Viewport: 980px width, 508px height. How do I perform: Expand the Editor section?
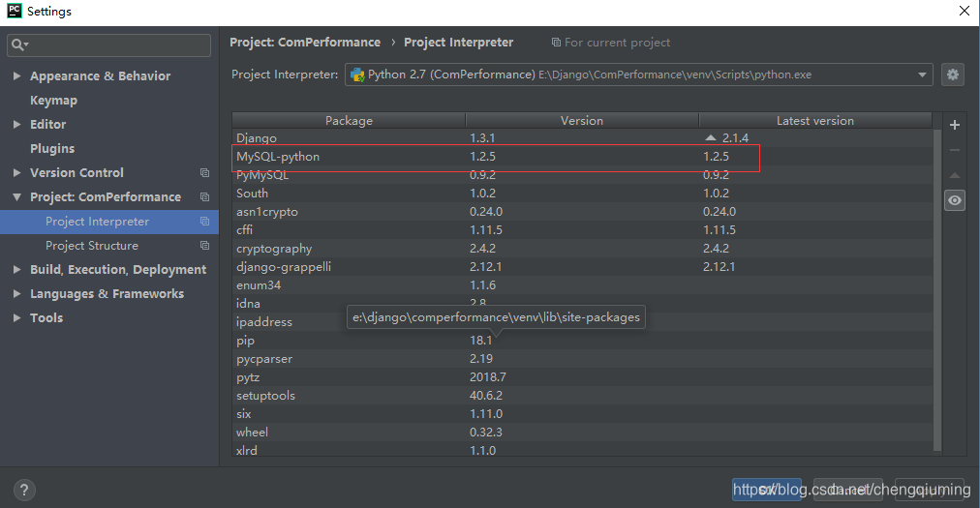tap(16, 125)
